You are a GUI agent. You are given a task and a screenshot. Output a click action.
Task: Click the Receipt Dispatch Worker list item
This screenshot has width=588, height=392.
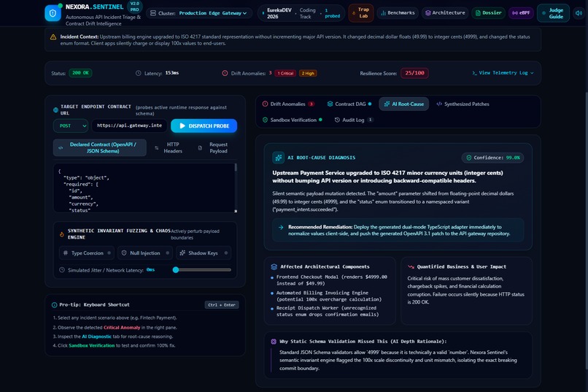(x=325, y=312)
